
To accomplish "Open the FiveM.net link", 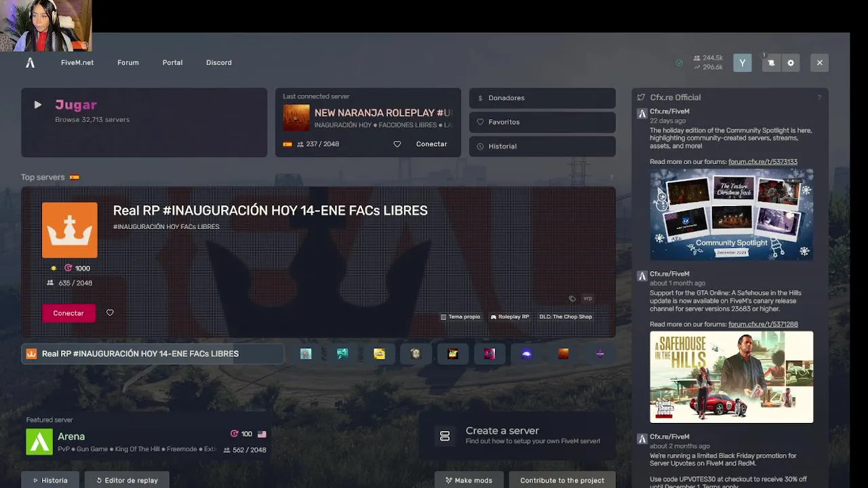I will [77, 62].
